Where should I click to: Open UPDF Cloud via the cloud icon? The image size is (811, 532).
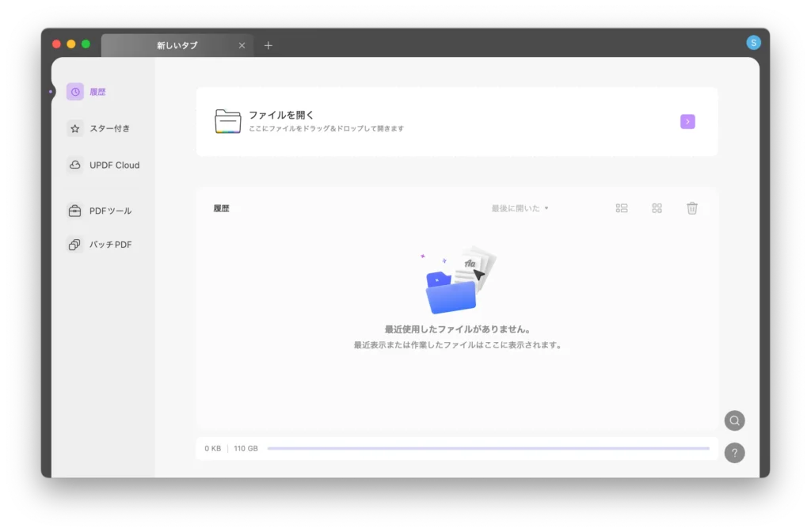75,165
